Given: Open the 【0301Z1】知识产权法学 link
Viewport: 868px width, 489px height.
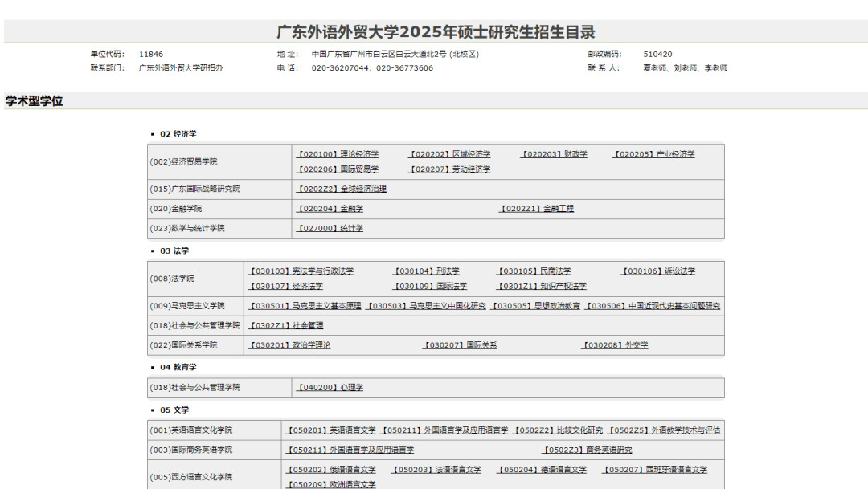Looking at the screenshot, I should click(541, 286).
